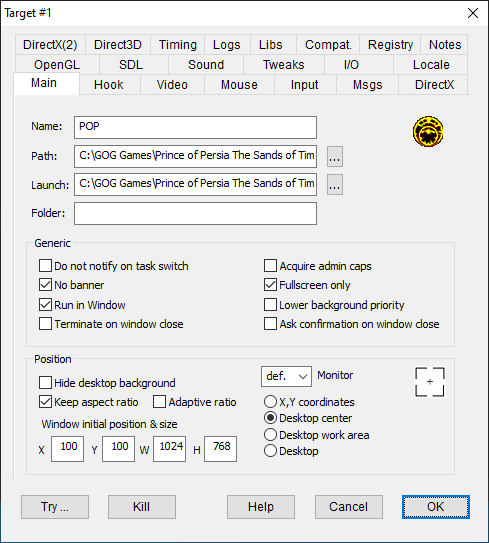Click into the Path text field
Screen dimensions: 489x543
[195, 156]
